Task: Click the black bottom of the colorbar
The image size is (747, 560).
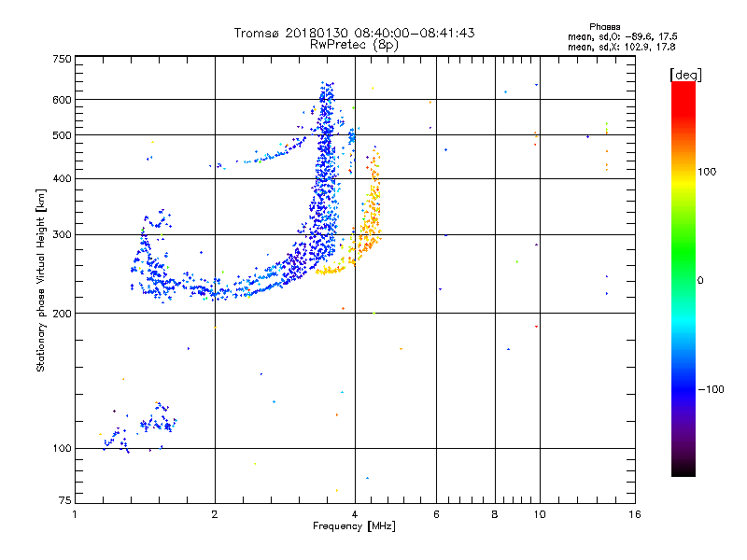Action: pos(684,469)
